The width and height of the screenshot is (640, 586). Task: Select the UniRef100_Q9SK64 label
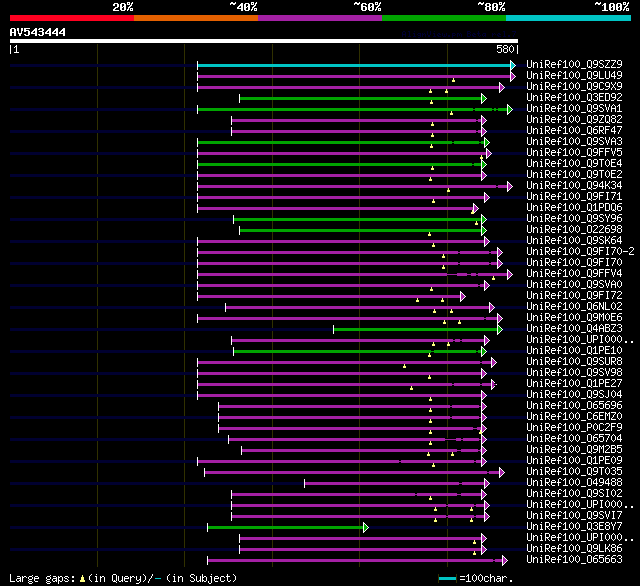point(574,241)
